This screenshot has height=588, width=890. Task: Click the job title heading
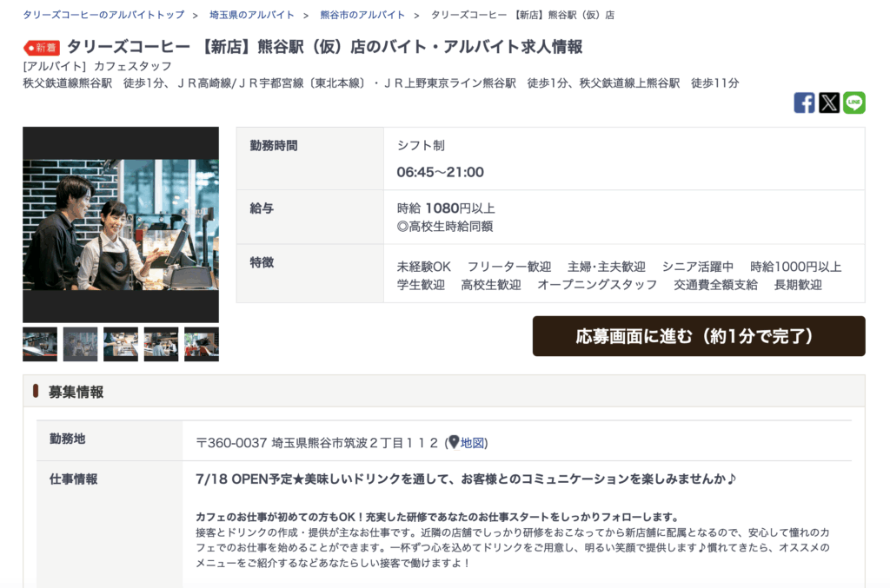click(x=325, y=47)
